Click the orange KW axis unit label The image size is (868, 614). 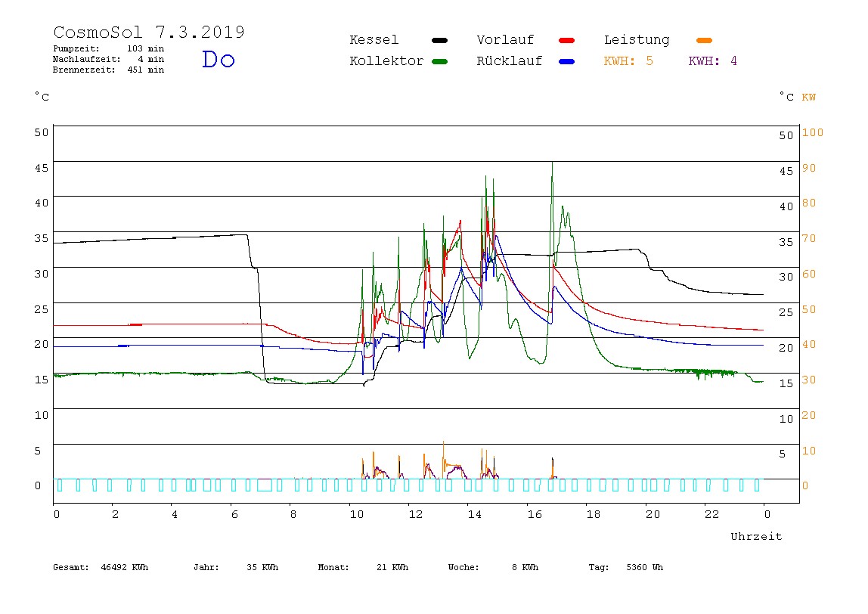pos(809,98)
